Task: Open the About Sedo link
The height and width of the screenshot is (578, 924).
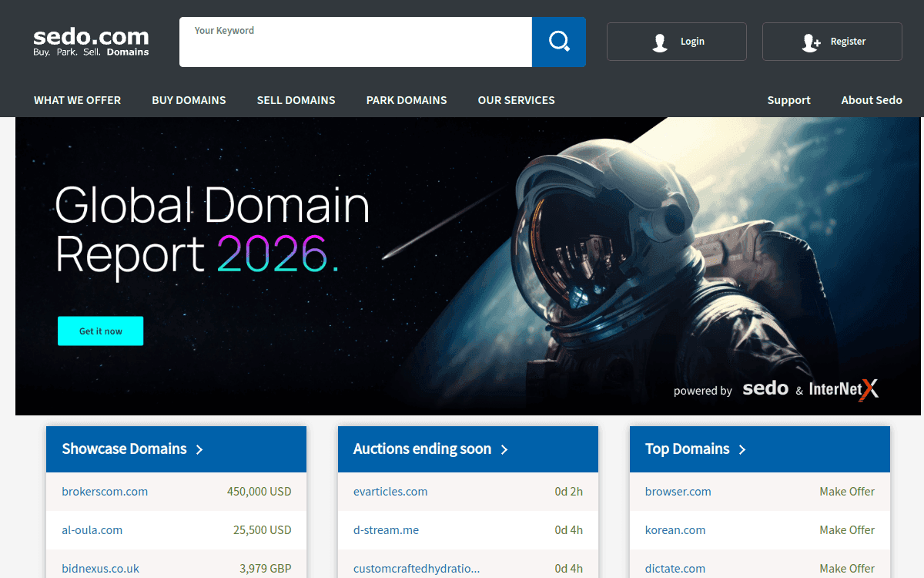Action: 872,100
